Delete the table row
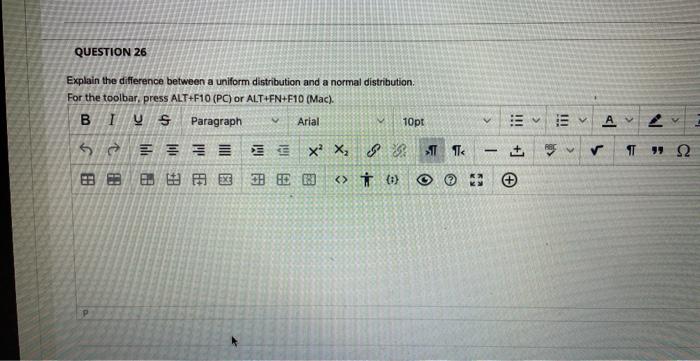Viewport: 700px width, 361px height. click(x=225, y=180)
